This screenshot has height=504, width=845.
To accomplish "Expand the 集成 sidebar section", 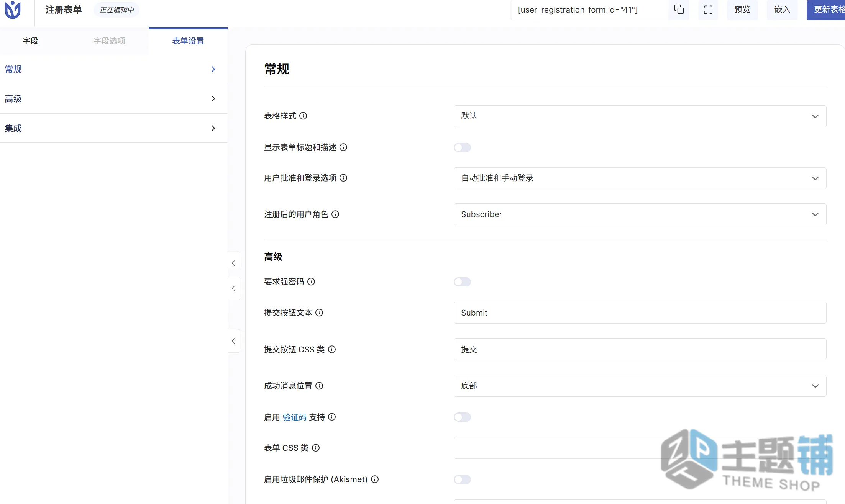I will pos(114,128).
